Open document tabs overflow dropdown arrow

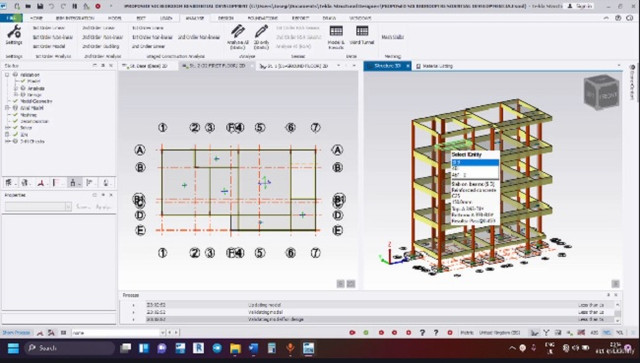[339, 66]
